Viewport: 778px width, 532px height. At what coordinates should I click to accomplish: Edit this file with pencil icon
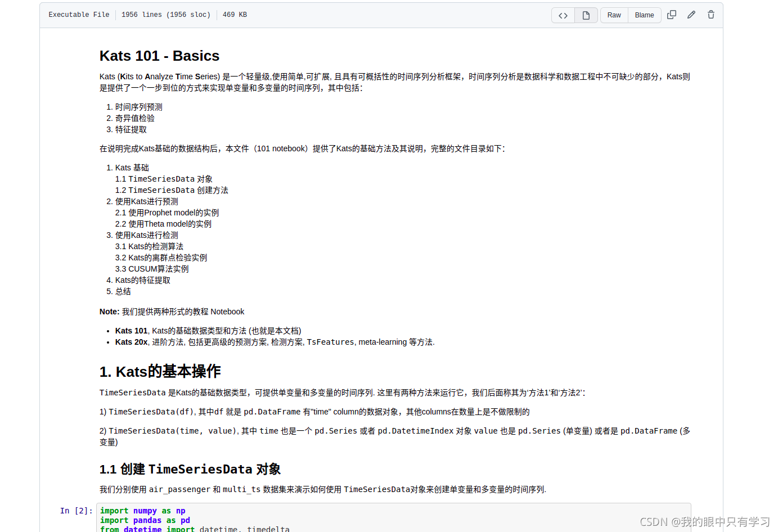coord(691,15)
